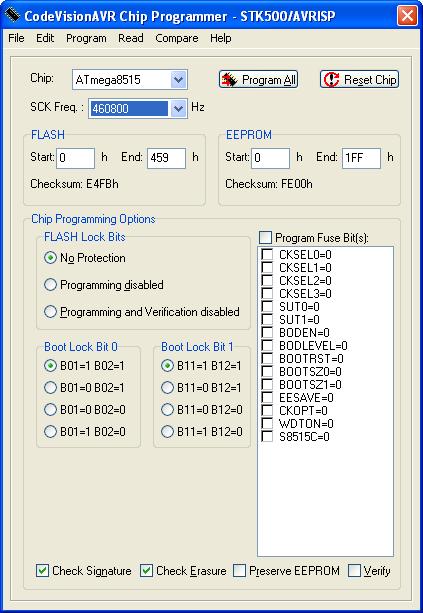Image resolution: width=423 pixels, height=613 pixels.
Task: Toggle the Check Signature checkbox
Action: [x=42, y=571]
